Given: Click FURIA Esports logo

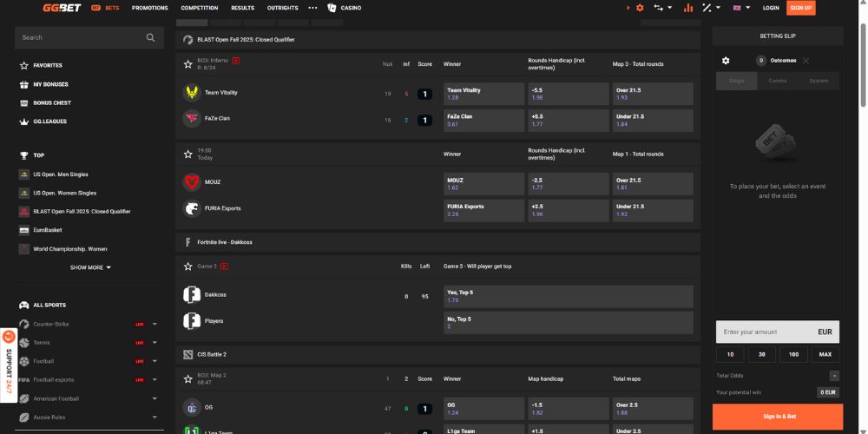Looking at the screenshot, I should pyautogui.click(x=192, y=208).
